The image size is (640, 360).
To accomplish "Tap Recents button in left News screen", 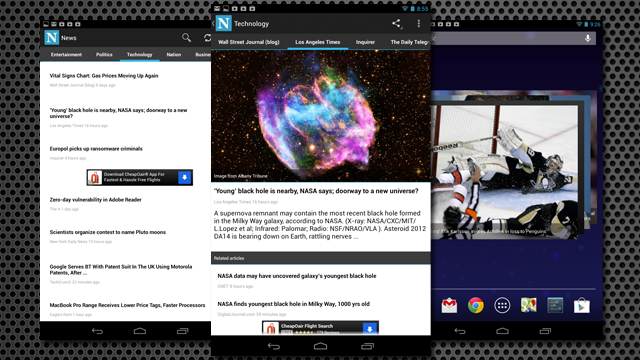I will pyautogui.click(x=182, y=331).
